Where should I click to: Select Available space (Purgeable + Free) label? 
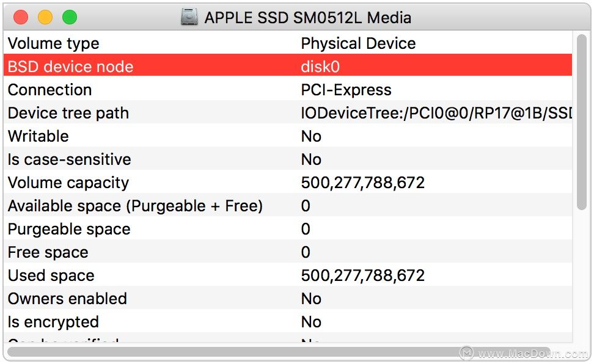[135, 206]
